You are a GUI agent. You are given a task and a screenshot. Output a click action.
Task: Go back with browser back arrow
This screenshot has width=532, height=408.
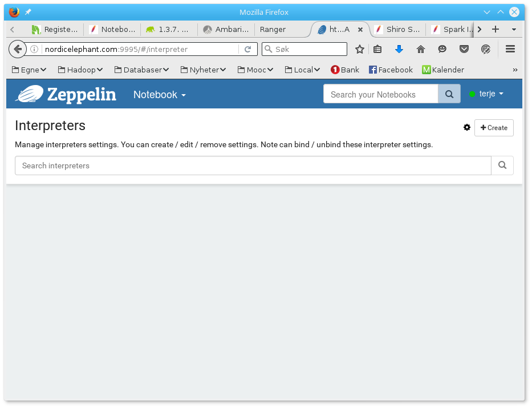click(x=17, y=49)
